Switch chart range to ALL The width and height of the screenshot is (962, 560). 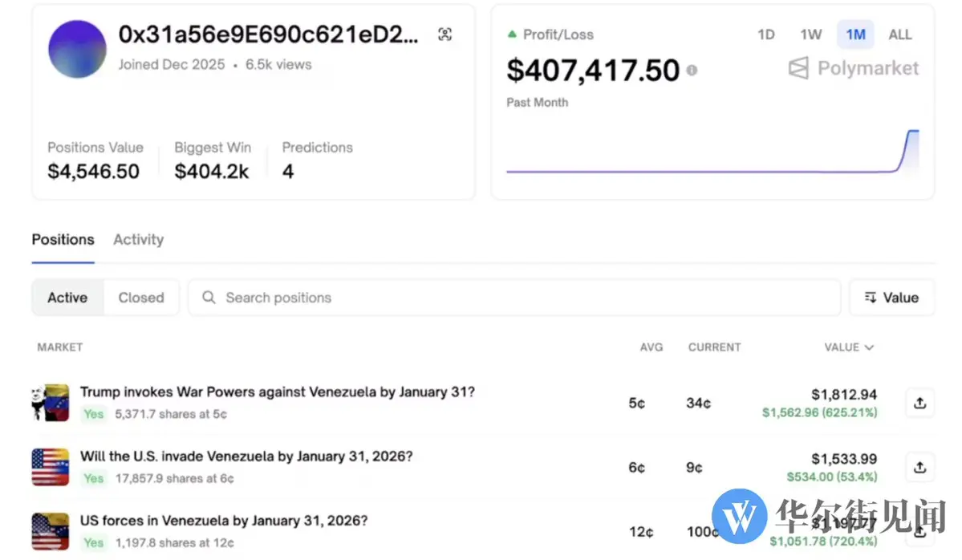[899, 34]
